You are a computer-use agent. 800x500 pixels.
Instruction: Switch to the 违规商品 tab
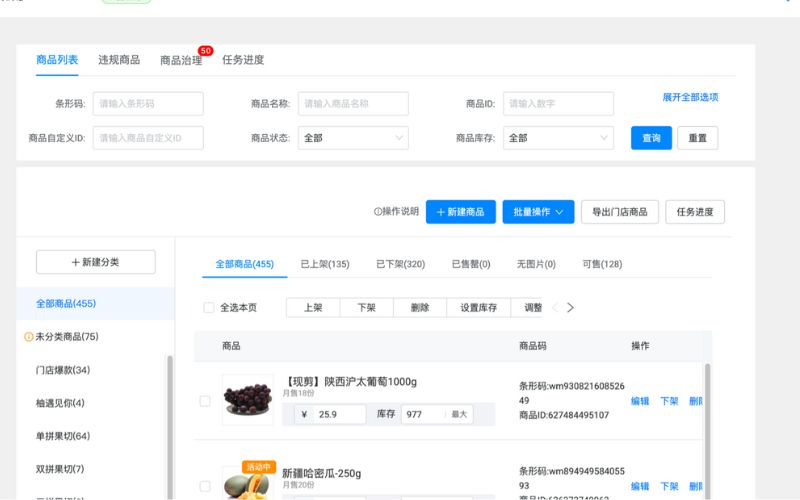click(x=119, y=60)
